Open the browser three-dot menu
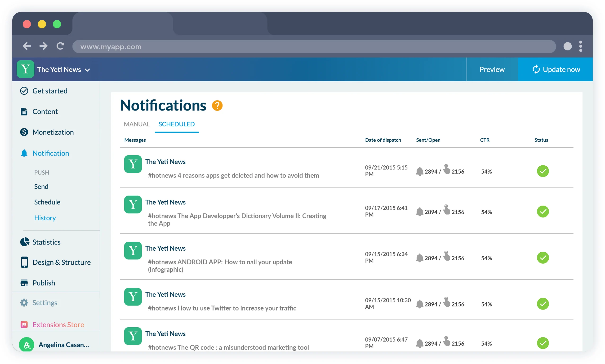This screenshot has height=364, width=605. pos(580,46)
